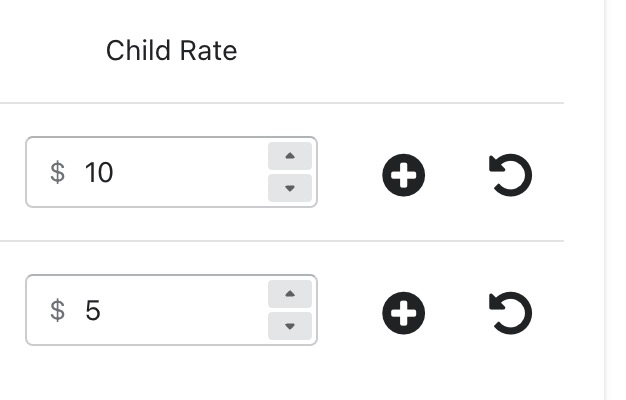626x400 pixels.
Task: Increase the $5 child rate with the up arrow
Action: click(x=290, y=294)
